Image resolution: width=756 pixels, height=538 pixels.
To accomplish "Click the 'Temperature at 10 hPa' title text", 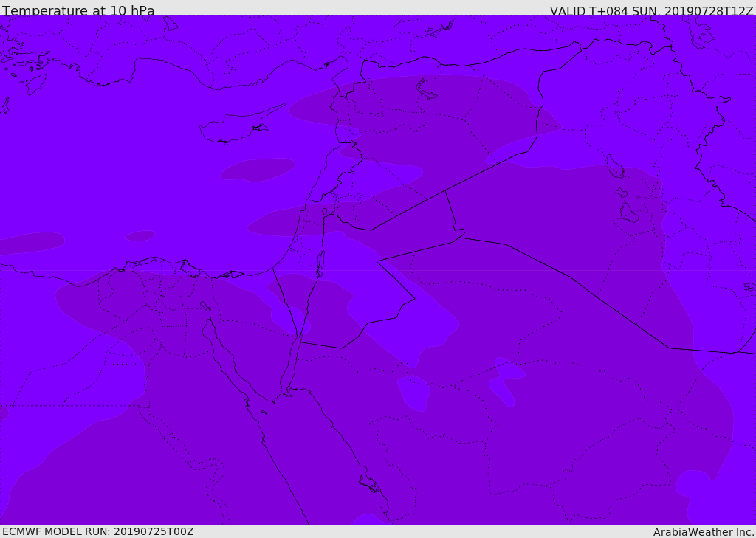I will pyautogui.click(x=78, y=10).
